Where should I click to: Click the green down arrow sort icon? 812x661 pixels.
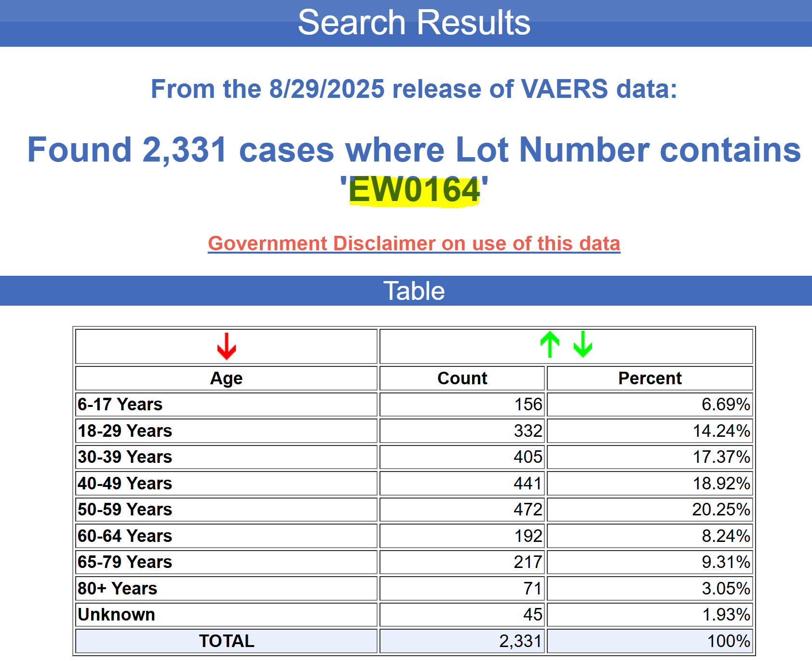click(583, 344)
